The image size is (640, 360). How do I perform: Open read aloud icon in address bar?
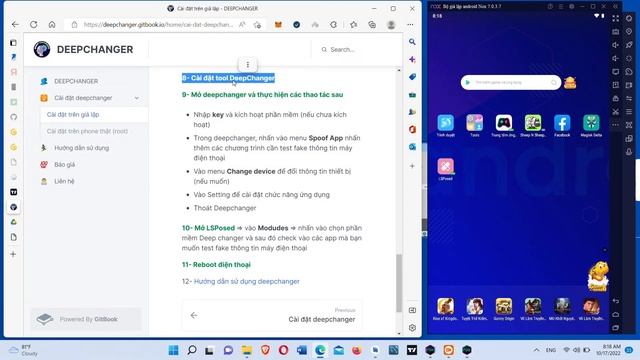tap(242, 24)
